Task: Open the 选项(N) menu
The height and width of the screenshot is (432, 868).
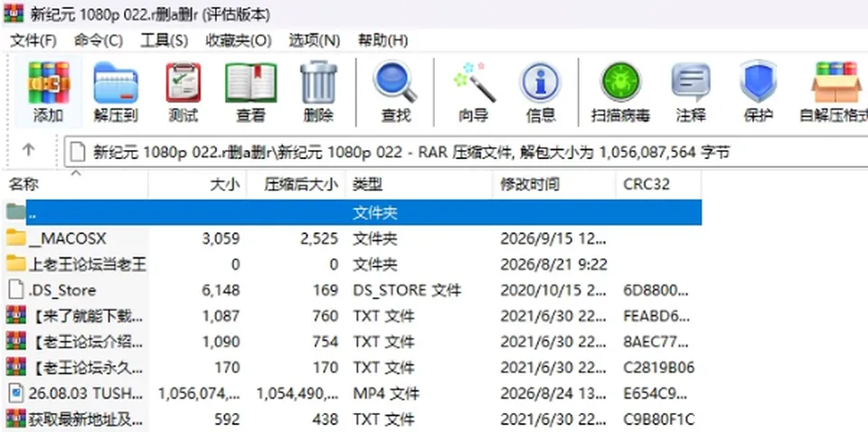Action: click(x=314, y=41)
